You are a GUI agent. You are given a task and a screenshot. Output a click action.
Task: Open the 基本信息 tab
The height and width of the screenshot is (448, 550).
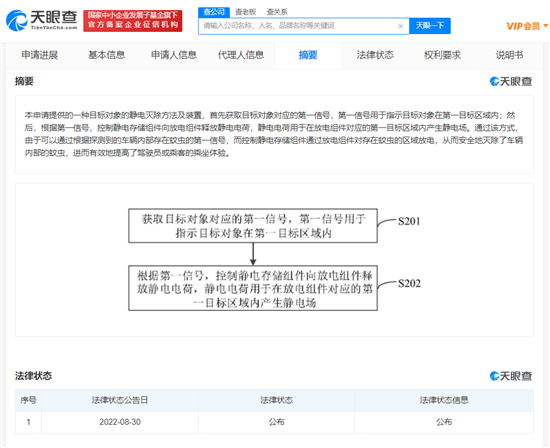[x=107, y=55]
